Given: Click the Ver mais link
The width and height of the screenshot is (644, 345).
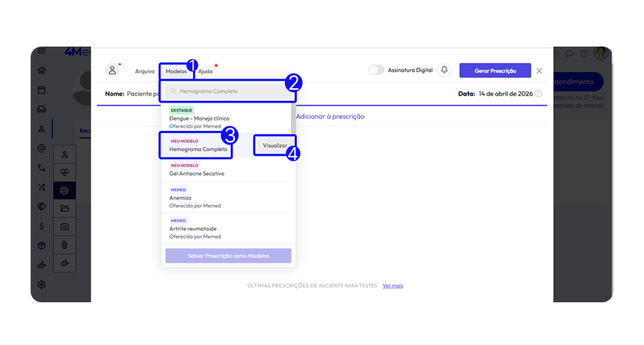Looking at the screenshot, I should [x=392, y=286].
